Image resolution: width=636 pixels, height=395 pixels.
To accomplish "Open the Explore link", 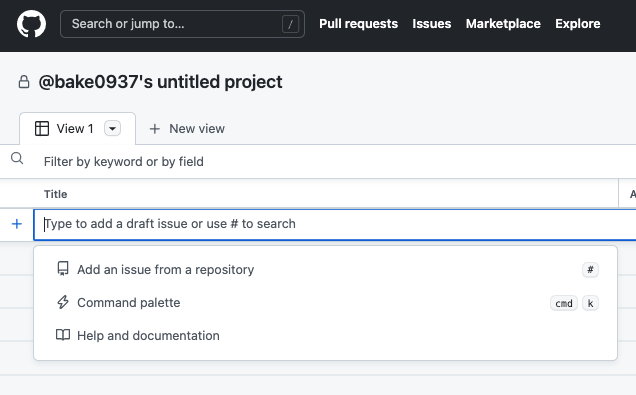I will pyautogui.click(x=578, y=24).
